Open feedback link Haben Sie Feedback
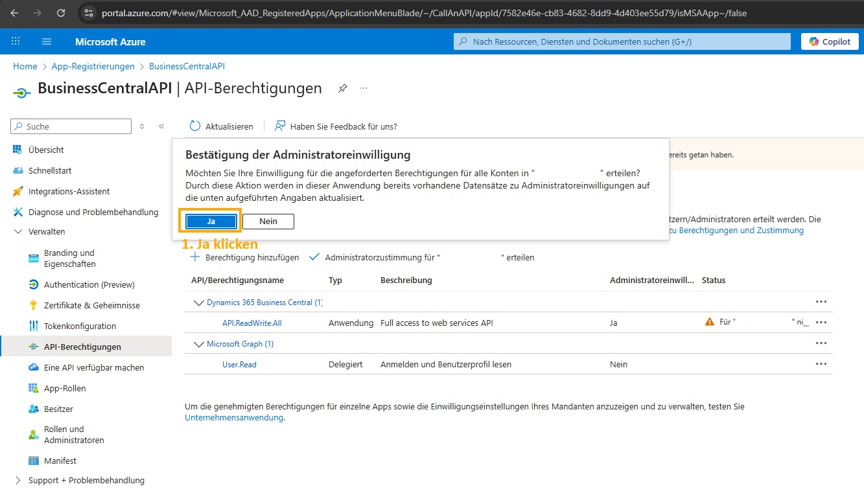This screenshot has width=864, height=504. point(336,126)
